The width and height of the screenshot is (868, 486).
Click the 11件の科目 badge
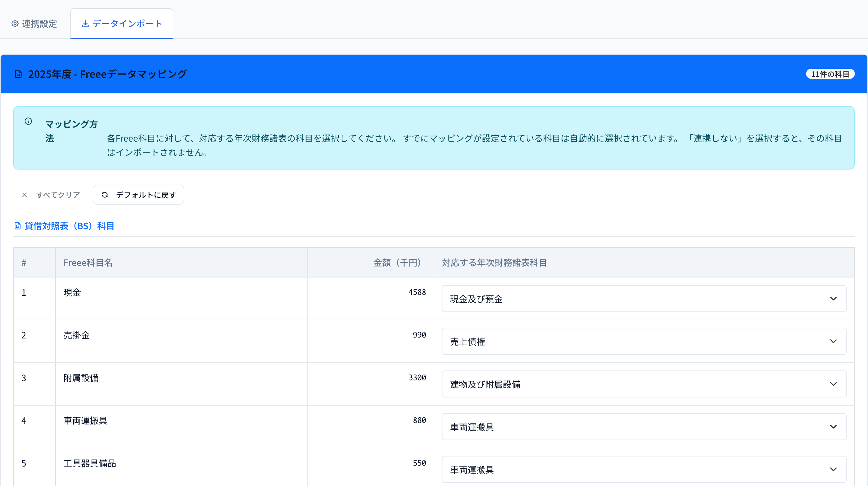click(x=830, y=74)
